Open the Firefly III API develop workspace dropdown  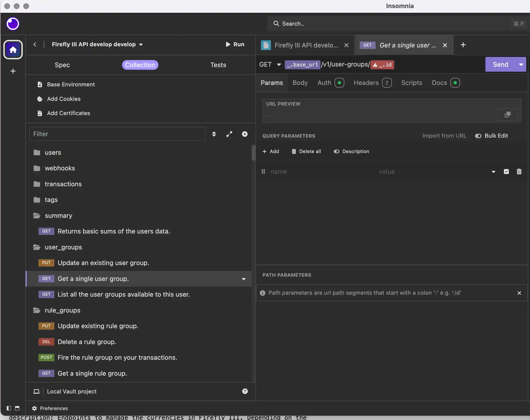(97, 44)
